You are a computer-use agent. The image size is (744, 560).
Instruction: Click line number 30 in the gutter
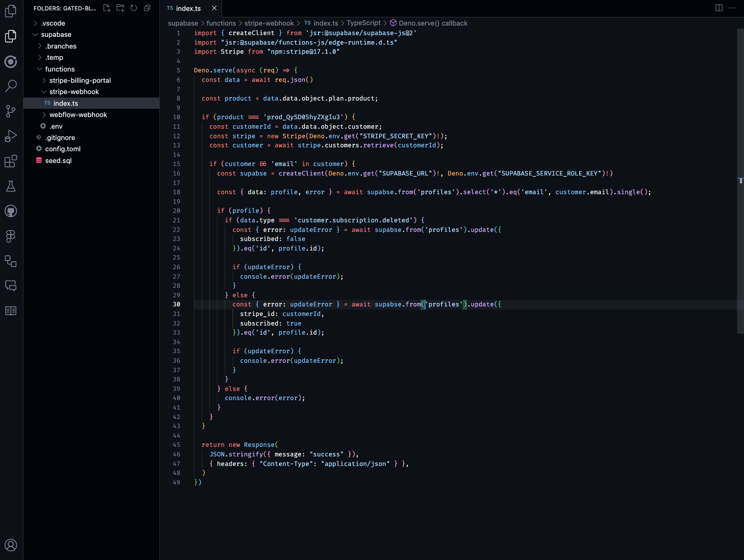click(x=177, y=304)
